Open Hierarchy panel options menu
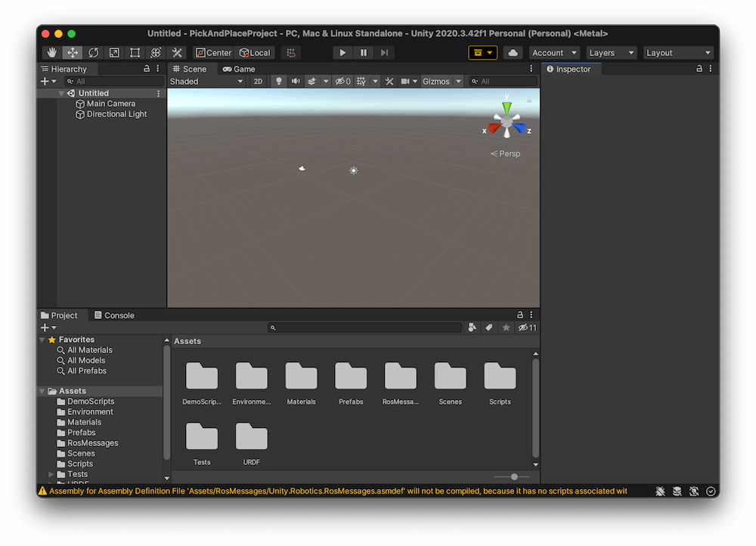The width and height of the screenshot is (756, 546). point(158,69)
